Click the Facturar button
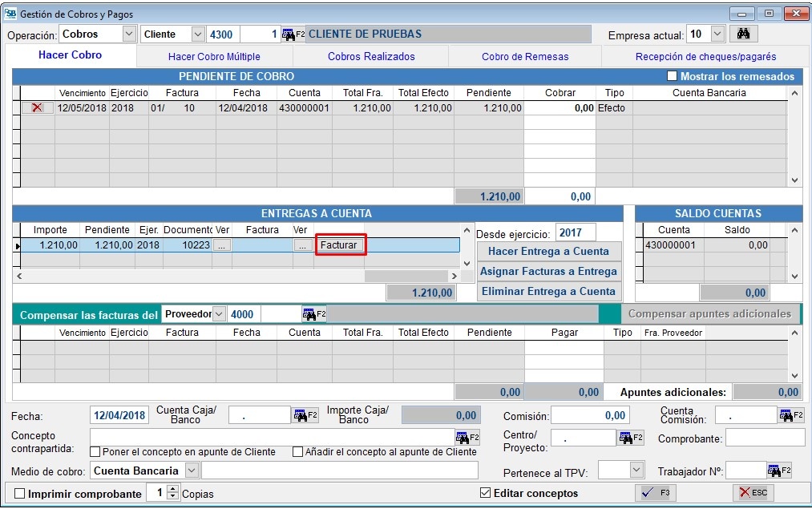The width and height of the screenshot is (812, 509). (x=341, y=245)
